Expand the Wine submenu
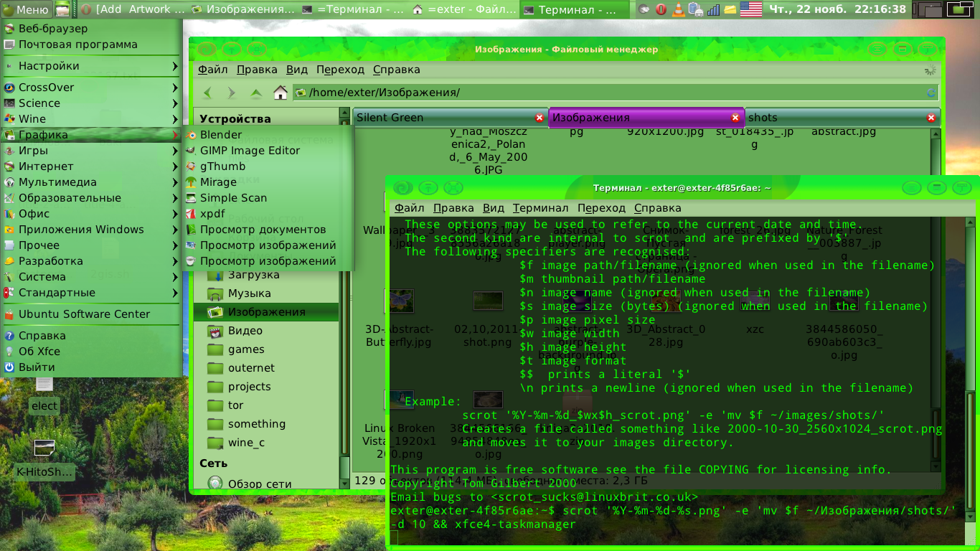Viewport: 980px width, 551px height. tap(91, 119)
